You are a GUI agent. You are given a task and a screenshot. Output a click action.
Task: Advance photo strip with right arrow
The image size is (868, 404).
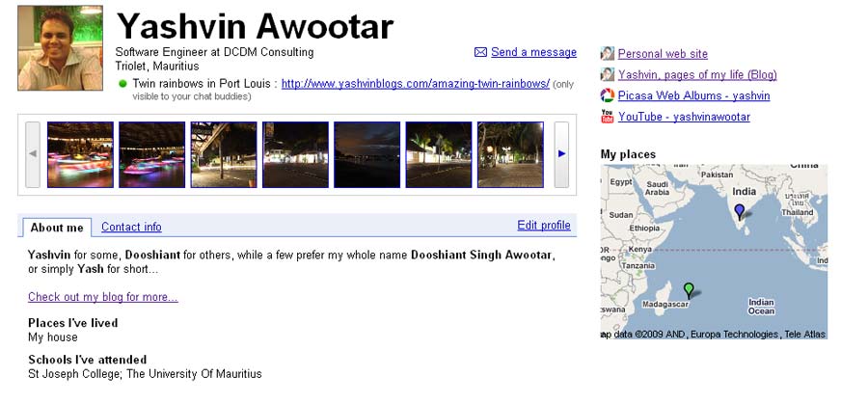pyautogui.click(x=561, y=154)
